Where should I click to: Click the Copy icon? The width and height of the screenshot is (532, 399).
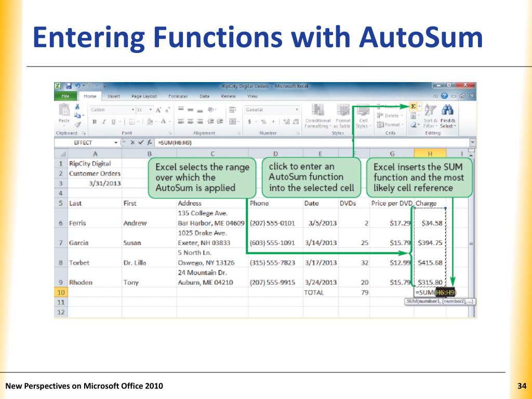click(x=77, y=116)
